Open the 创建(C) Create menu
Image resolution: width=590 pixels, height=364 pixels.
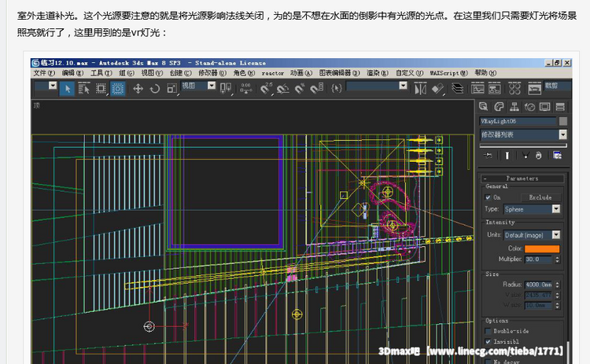pyautogui.click(x=181, y=73)
